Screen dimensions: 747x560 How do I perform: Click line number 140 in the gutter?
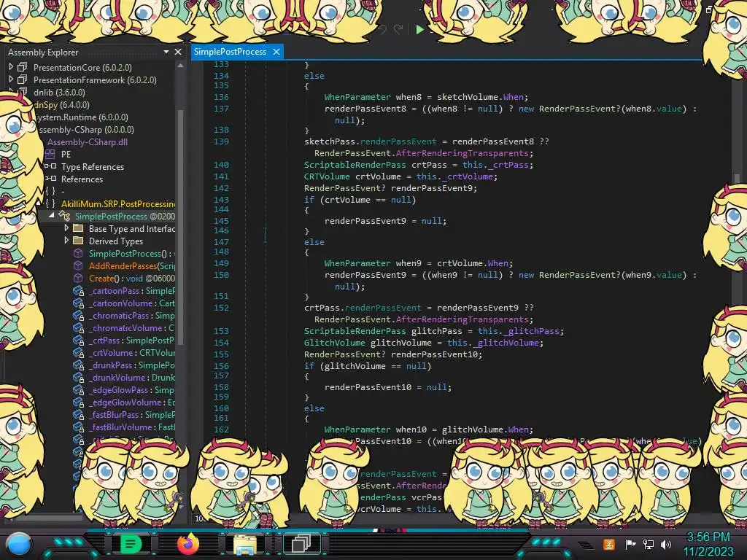click(x=221, y=165)
